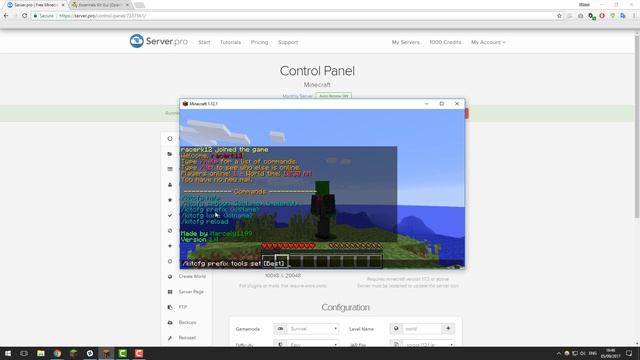The image size is (640, 360).
Task: Click the browser page vertical scrollbar
Action: [x=637, y=127]
